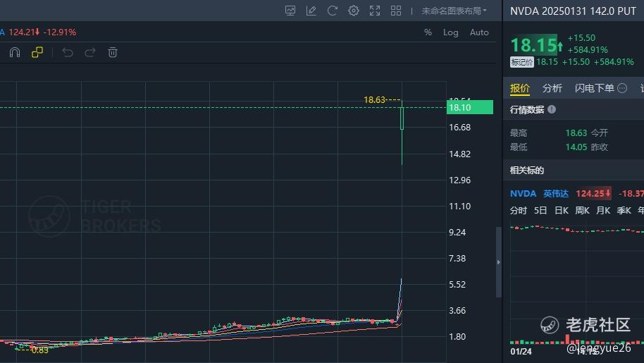Select the 日K chart period
This screenshot has width=644, height=363.
coord(562,211)
